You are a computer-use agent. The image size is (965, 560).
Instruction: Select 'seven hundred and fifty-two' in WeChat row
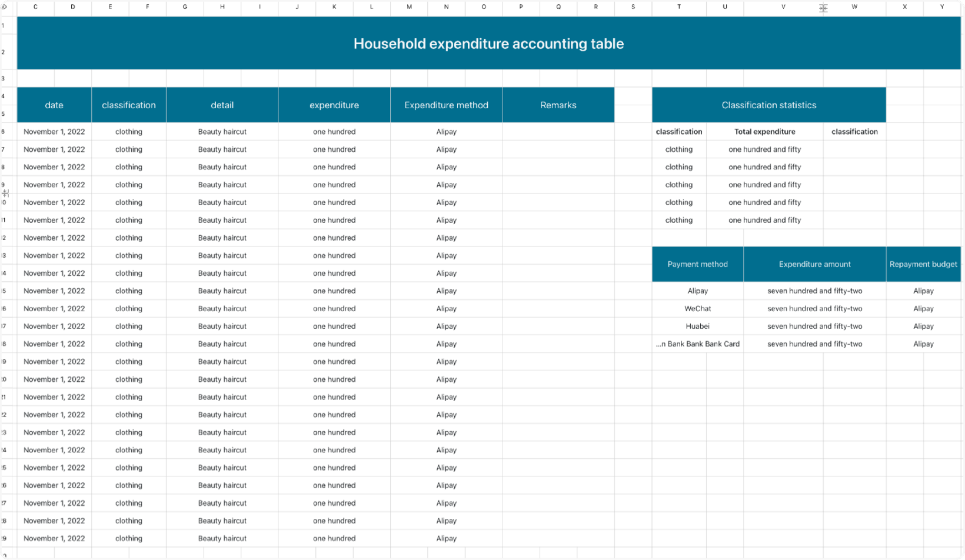click(815, 308)
